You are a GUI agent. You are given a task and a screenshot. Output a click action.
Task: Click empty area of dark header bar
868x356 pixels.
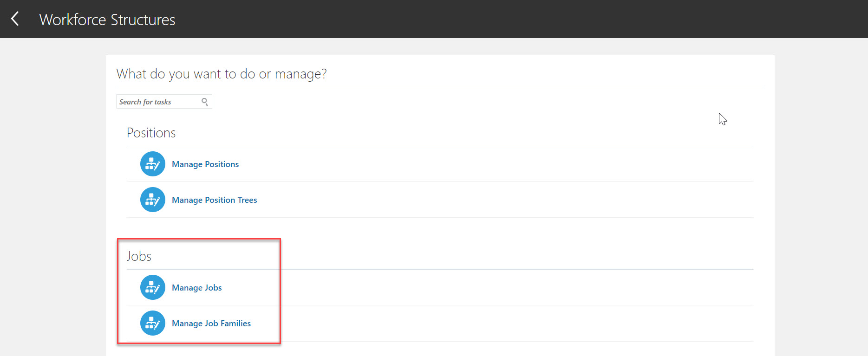point(511,19)
